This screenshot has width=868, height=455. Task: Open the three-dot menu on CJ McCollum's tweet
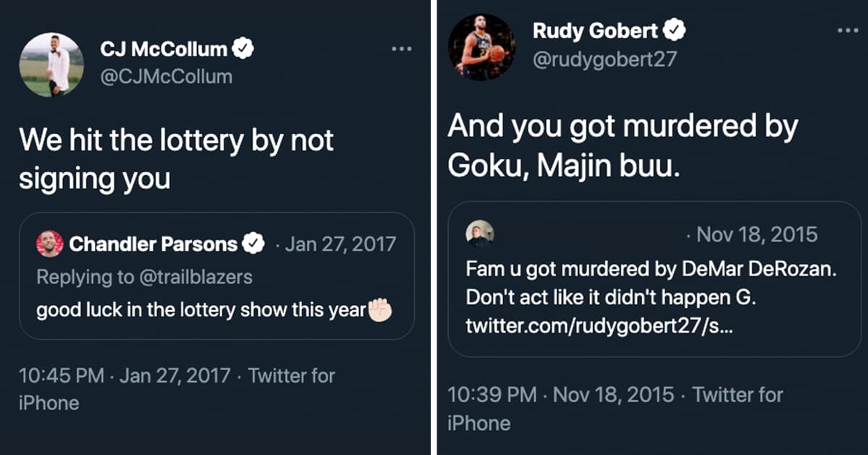click(401, 49)
